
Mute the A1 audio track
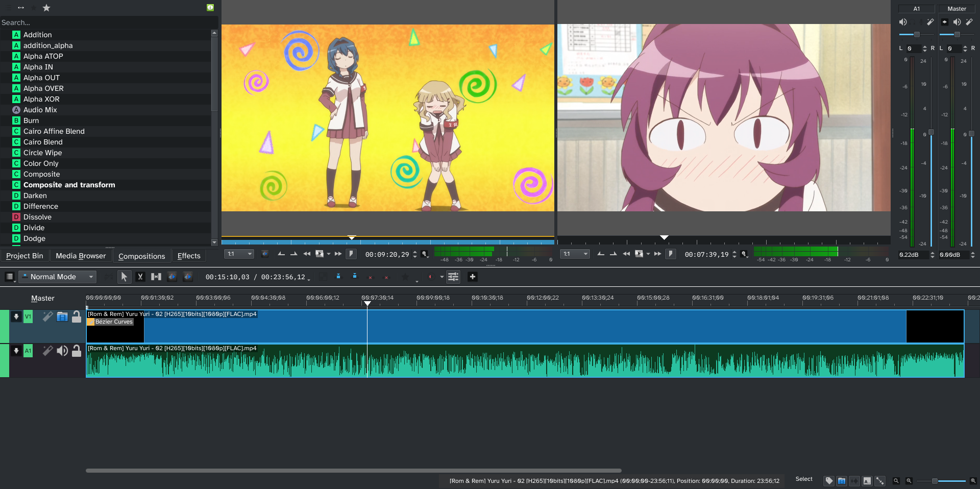point(62,351)
